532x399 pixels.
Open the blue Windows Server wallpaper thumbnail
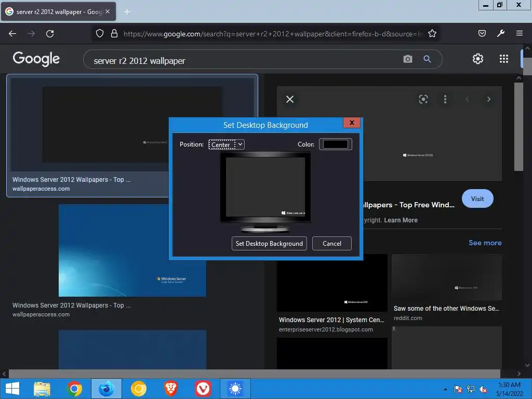(x=132, y=250)
